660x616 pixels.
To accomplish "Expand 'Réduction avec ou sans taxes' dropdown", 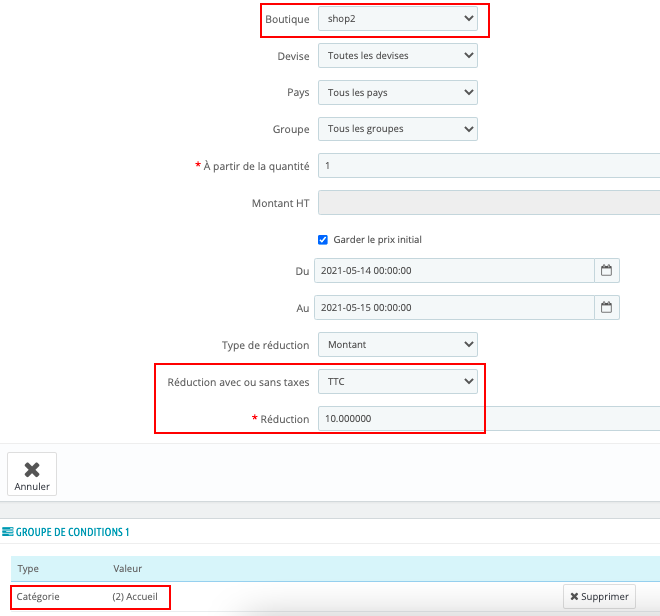I will click(x=398, y=381).
